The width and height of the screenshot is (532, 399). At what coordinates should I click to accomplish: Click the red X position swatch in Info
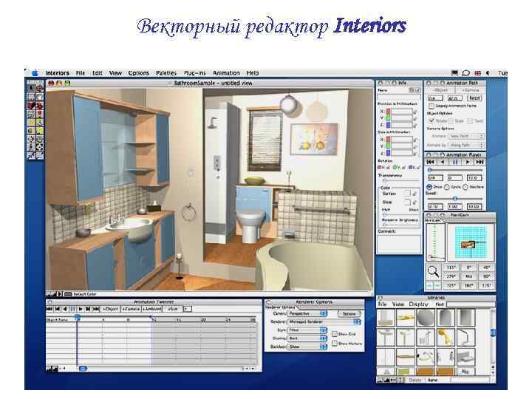[389, 112]
